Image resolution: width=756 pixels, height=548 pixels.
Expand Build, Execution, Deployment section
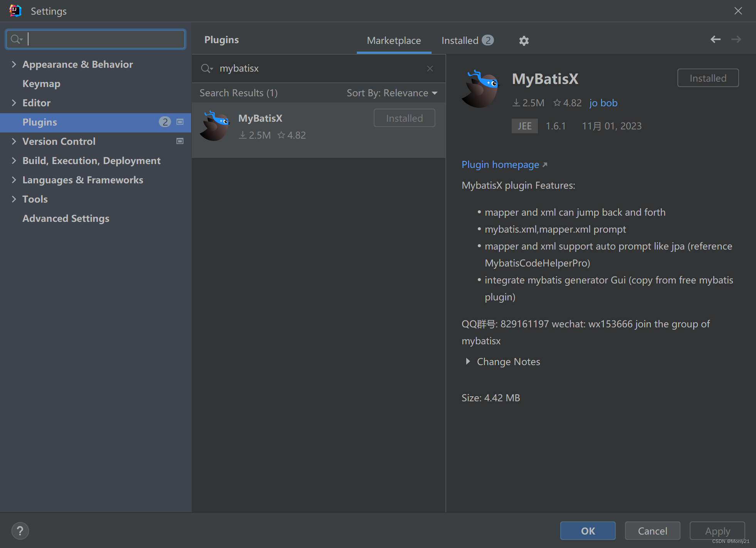coord(14,161)
